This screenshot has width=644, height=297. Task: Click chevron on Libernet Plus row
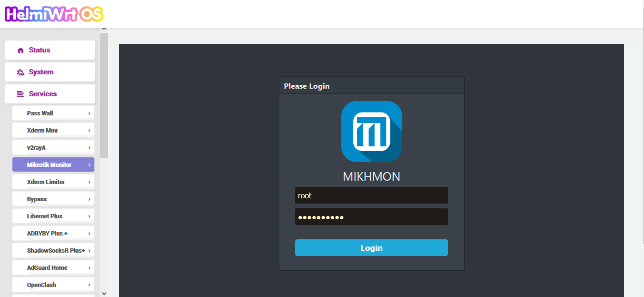click(89, 216)
